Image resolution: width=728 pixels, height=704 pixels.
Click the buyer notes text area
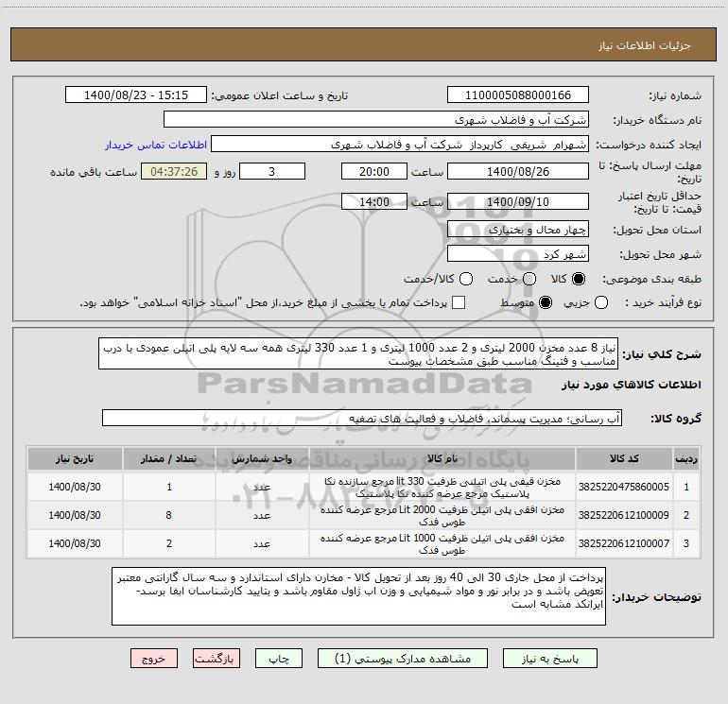point(358,596)
